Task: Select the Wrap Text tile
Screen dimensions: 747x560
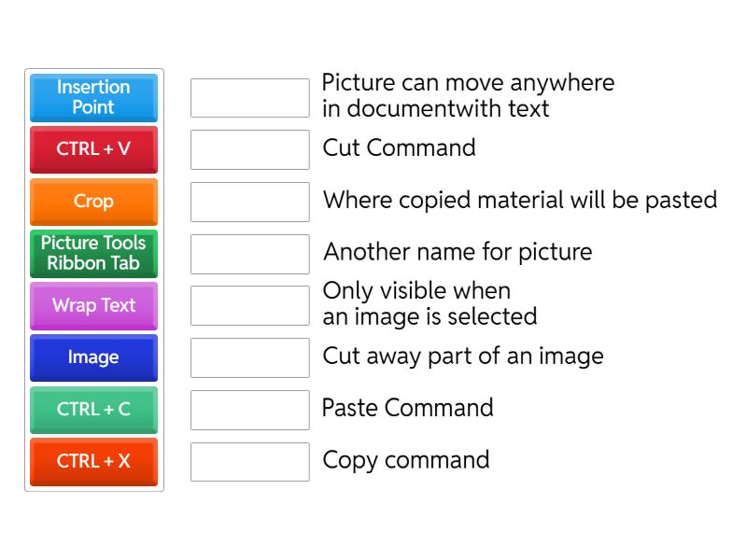Action: pos(93,305)
